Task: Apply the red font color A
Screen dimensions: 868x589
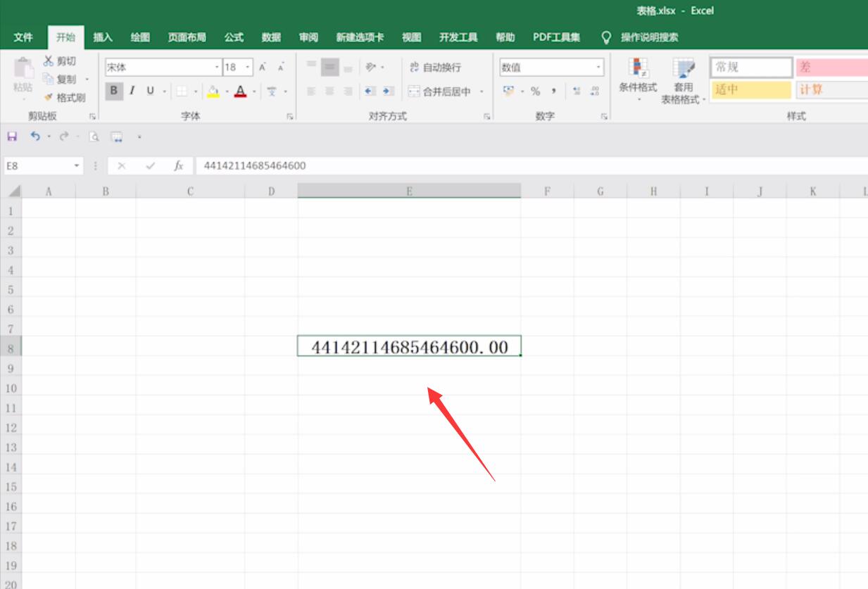Action: 241,91
